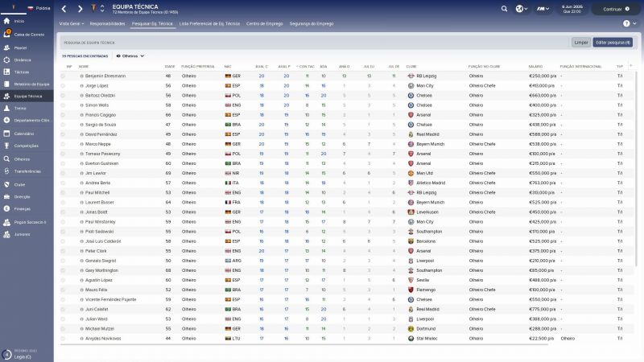
Task: Click the back navigation arrow
Action: (x=64, y=9)
